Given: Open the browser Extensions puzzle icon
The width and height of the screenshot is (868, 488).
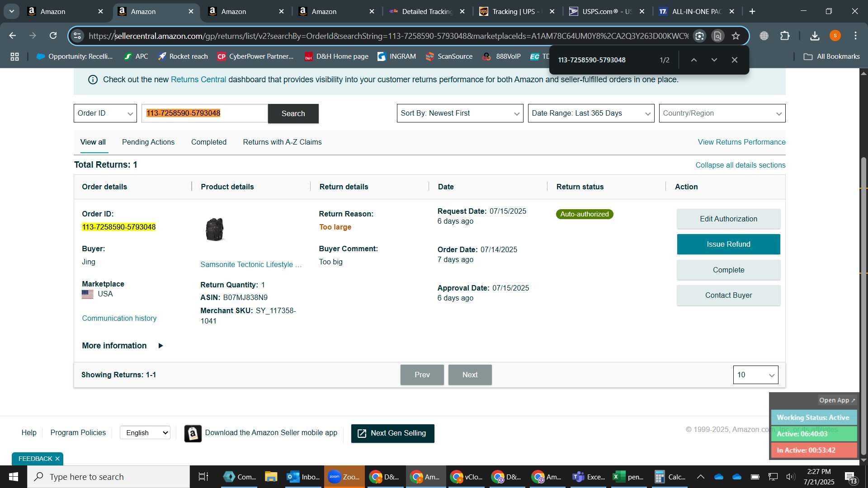Looking at the screenshot, I should pyautogui.click(x=785, y=36).
